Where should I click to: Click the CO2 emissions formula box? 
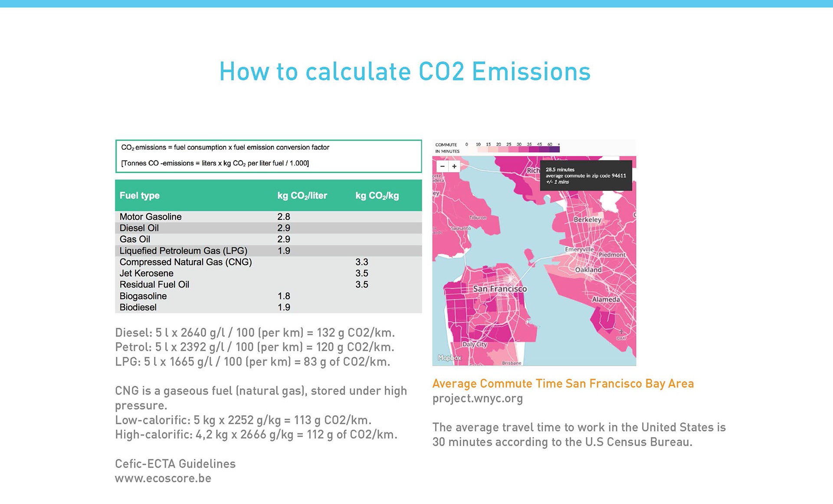(268, 156)
